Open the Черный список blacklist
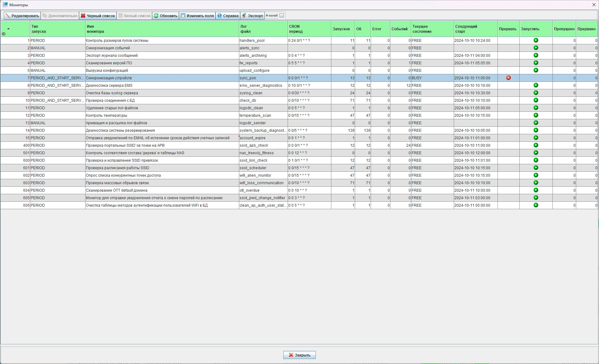This screenshot has height=364, width=599. 98,16
